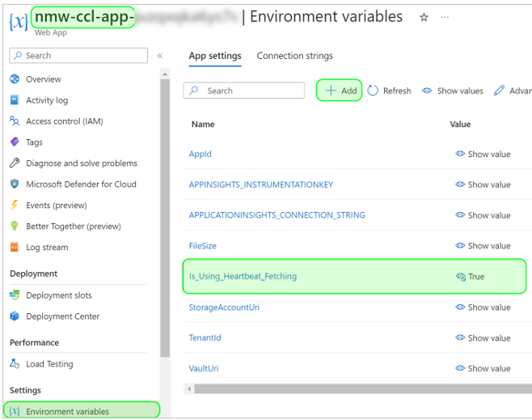The image size is (532, 420).
Task: Open Diagnose and solve problems
Action: 82,163
